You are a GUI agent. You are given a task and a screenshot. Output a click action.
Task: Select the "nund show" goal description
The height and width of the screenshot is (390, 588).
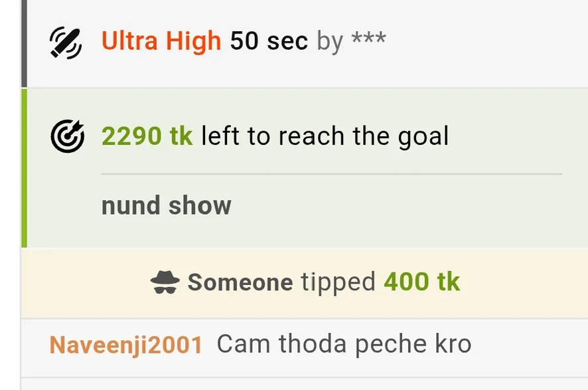[x=166, y=206]
